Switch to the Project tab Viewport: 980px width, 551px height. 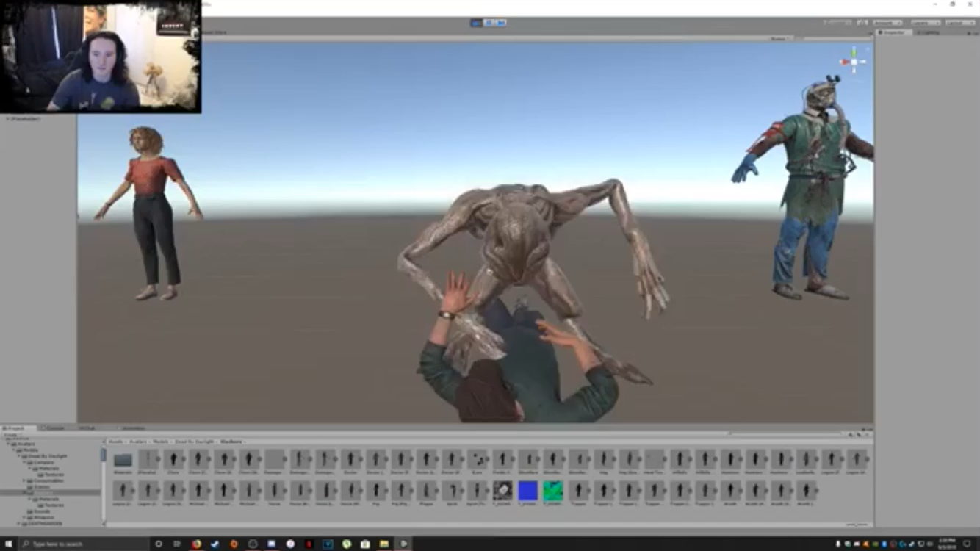[18, 428]
